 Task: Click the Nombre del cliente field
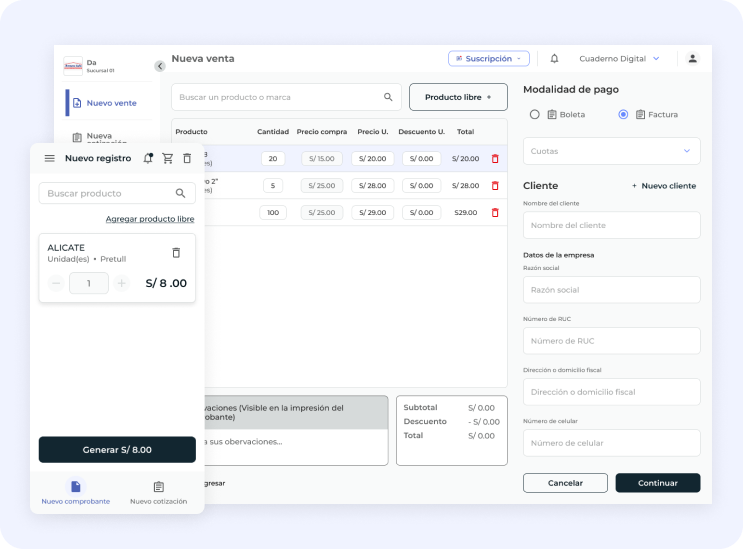coord(612,225)
